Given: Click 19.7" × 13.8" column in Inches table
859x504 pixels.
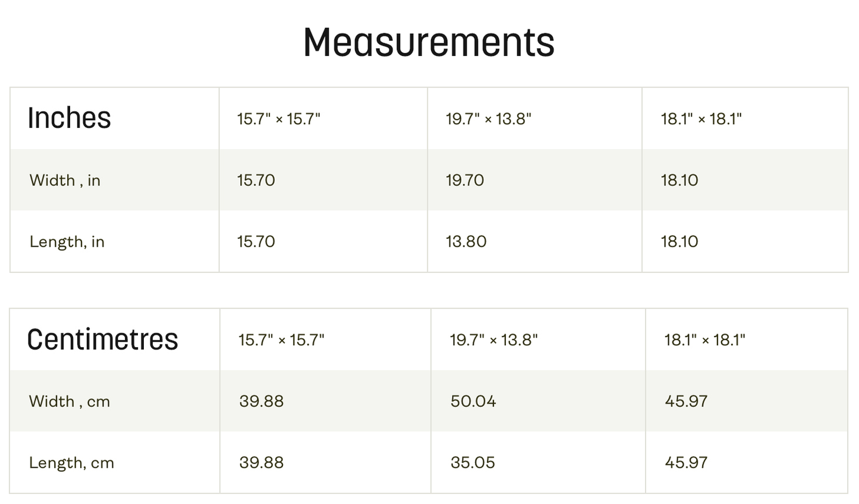Looking at the screenshot, I should [x=488, y=119].
